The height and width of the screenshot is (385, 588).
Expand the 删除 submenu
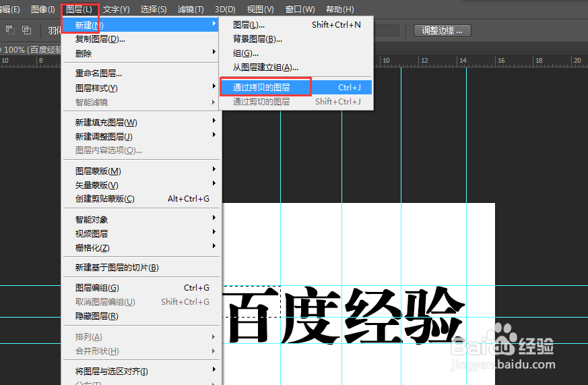(141, 53)
